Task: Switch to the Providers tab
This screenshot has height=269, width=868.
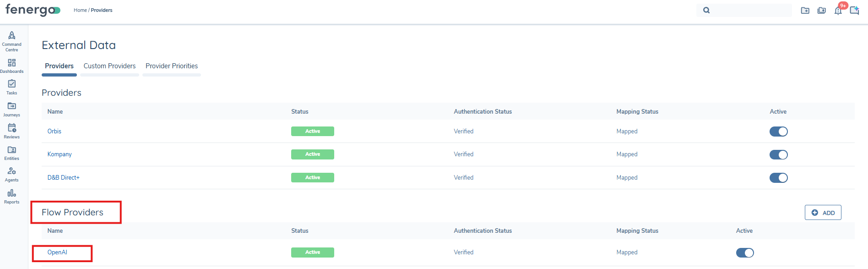Action: [x=59, y=66]
